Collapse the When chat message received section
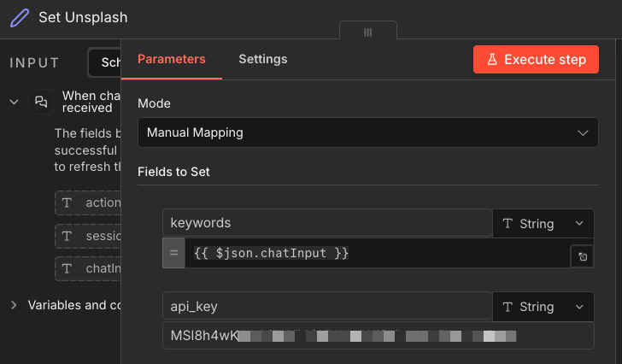The width and height of the screenshot is (622, 364). click(14, 102)
